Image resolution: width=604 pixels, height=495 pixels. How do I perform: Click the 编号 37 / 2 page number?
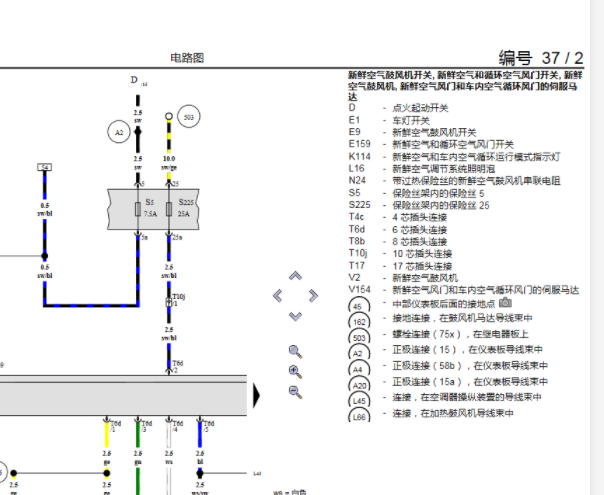click(541, 58)
